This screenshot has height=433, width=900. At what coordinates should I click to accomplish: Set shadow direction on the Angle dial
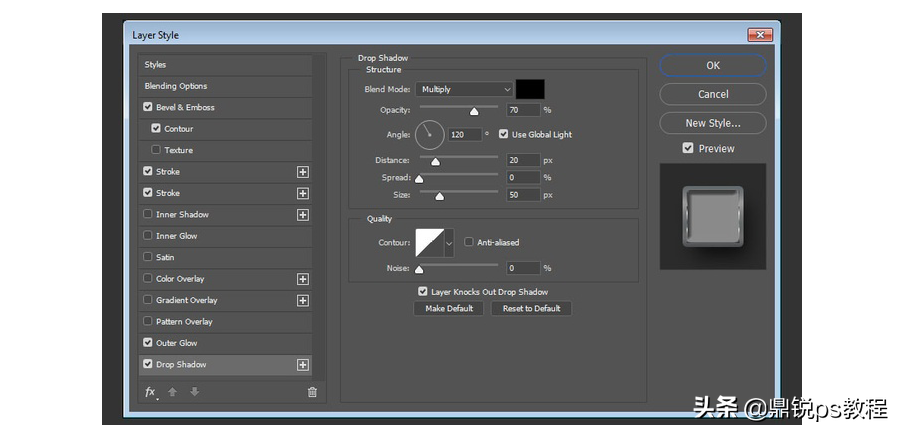click(429, 134)
